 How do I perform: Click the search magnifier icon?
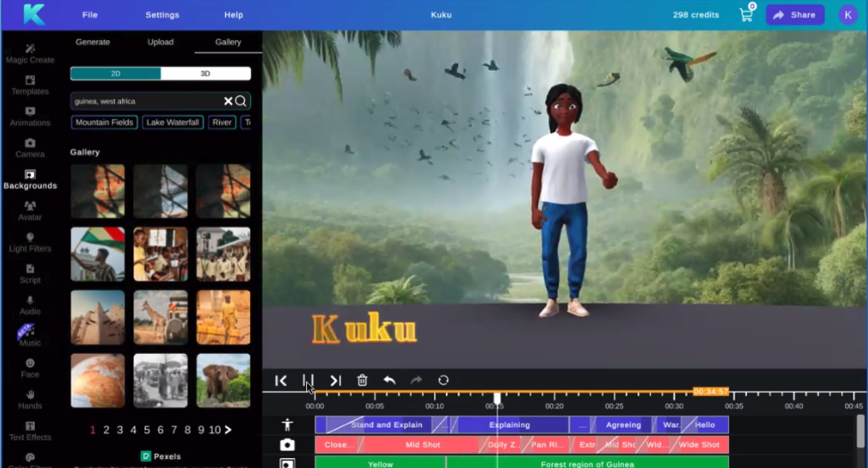(241, 101)
